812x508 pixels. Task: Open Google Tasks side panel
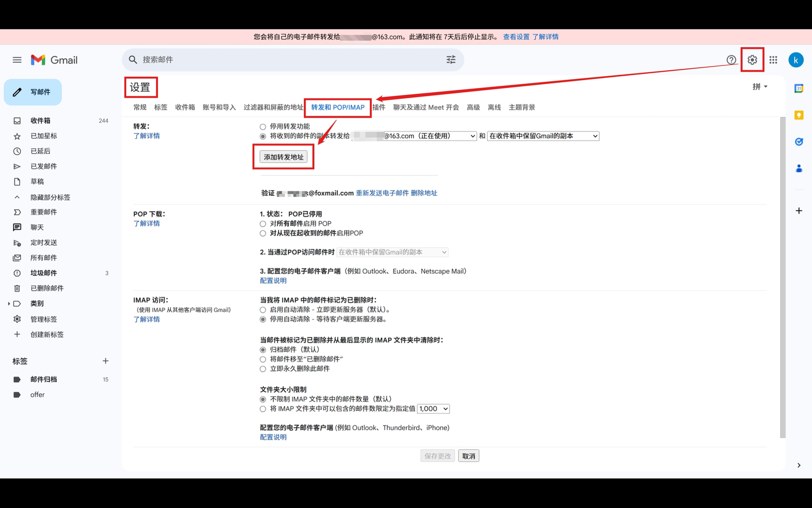coord(798,142)
